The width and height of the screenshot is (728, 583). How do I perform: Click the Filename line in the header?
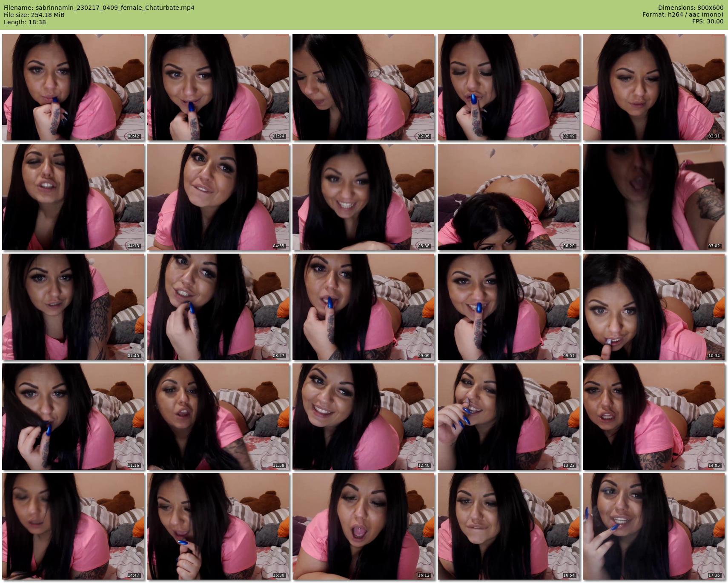[x=99, y=8]
